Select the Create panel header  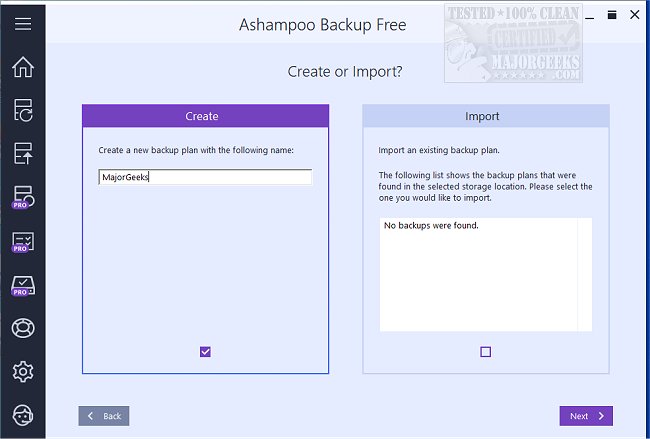point(206,116)
